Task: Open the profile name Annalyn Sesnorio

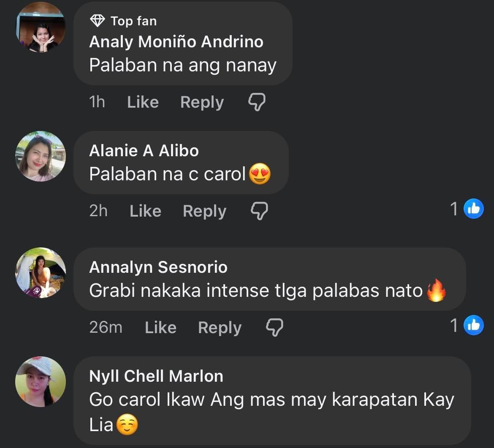Action: [x=158, y=267]
